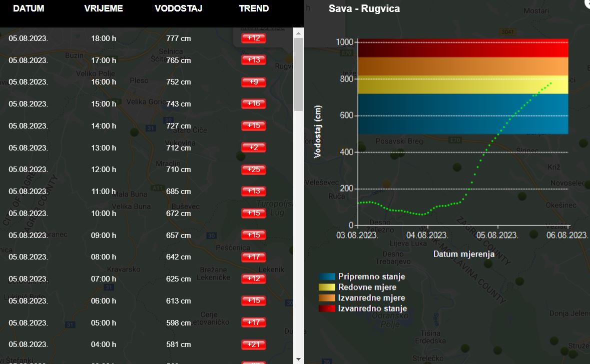Click the 613 cm water level value
Viewport: 590px width, 364px height.
pos(178,301)
